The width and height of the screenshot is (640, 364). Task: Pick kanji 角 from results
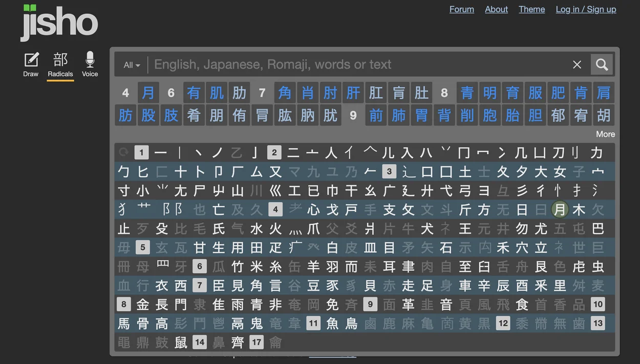tap(285, 93)
